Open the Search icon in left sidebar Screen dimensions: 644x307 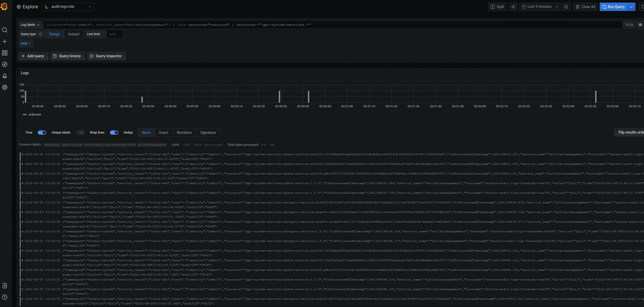click(5, 30)
